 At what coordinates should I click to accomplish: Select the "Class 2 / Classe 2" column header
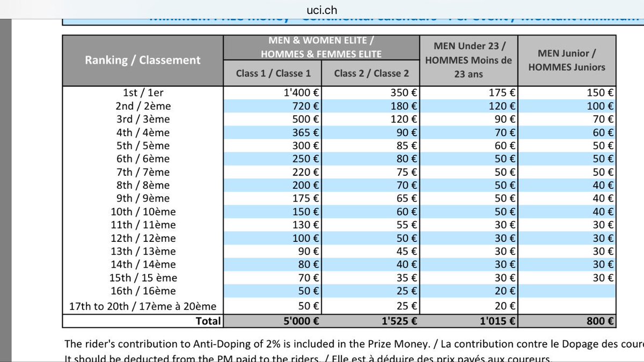(371, 73)
